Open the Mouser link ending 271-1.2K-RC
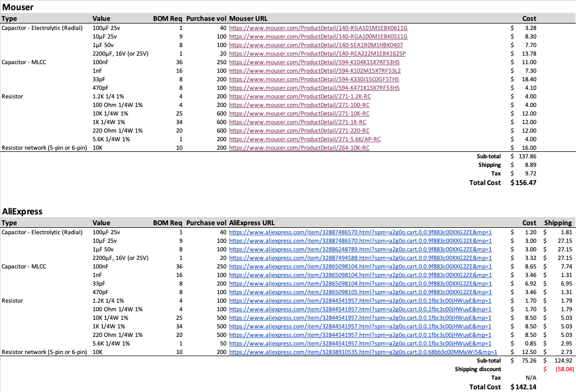This screenshot has width=576, height=392. 300,96
